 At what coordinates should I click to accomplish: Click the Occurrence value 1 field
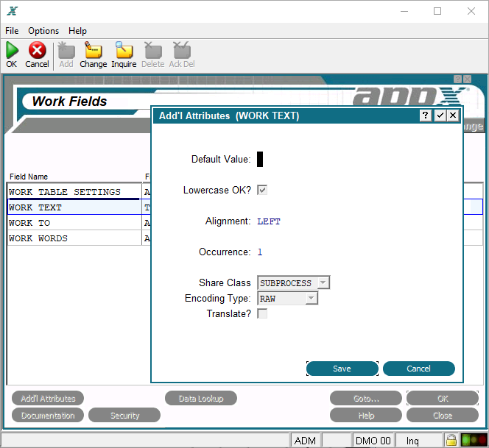point(260,252)
